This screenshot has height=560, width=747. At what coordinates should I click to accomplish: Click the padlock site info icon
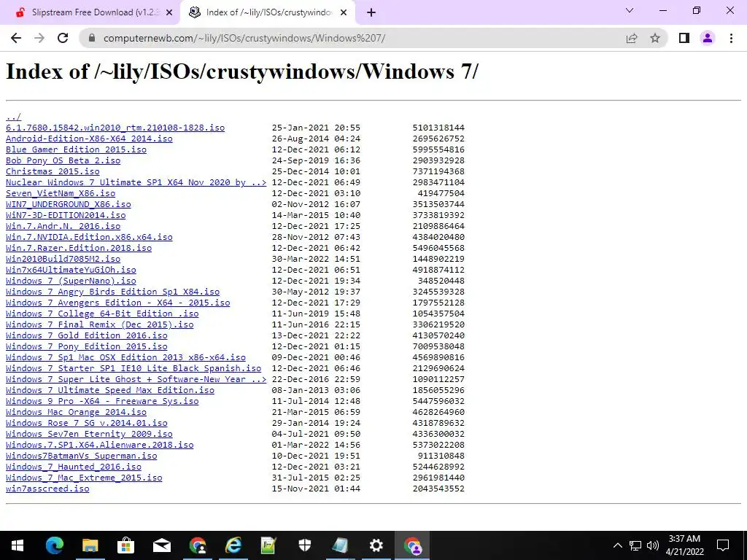point(92,38)
